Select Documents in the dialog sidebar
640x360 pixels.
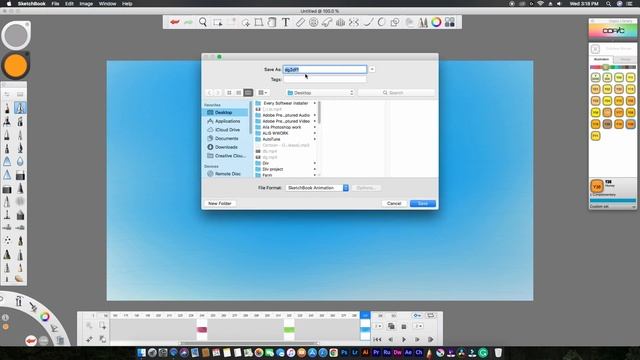[x=227, y=138]
